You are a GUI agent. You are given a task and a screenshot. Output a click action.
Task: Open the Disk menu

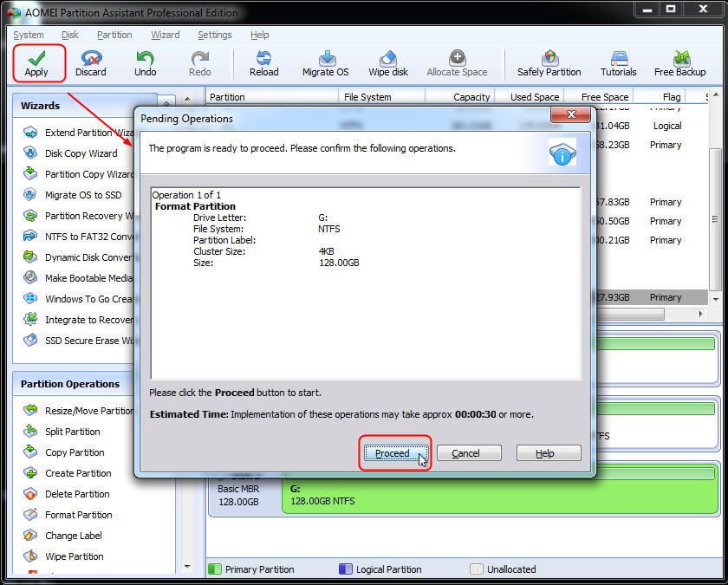pyautogui.click(x=70, y=35)
